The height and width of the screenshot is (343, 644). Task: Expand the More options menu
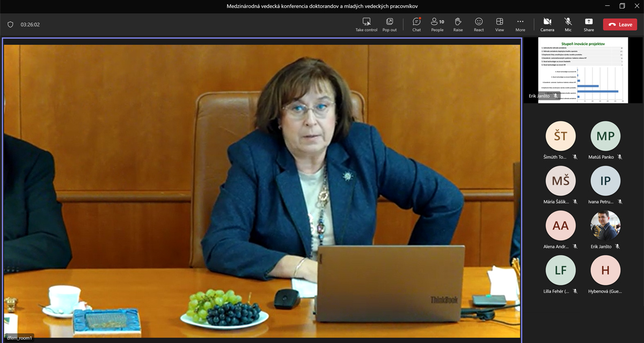[x=520, y=25]
